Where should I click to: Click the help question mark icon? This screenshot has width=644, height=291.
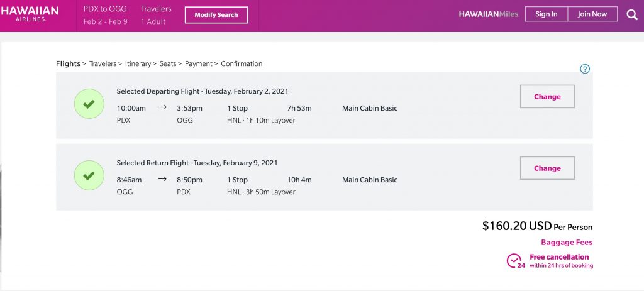pos(585,69)
